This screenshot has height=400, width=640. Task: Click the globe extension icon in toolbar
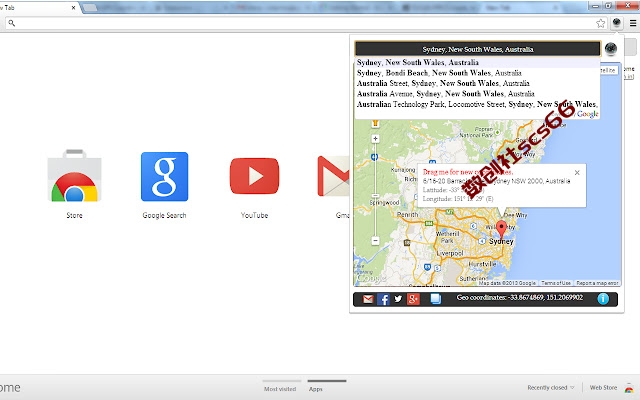(617, 23)
